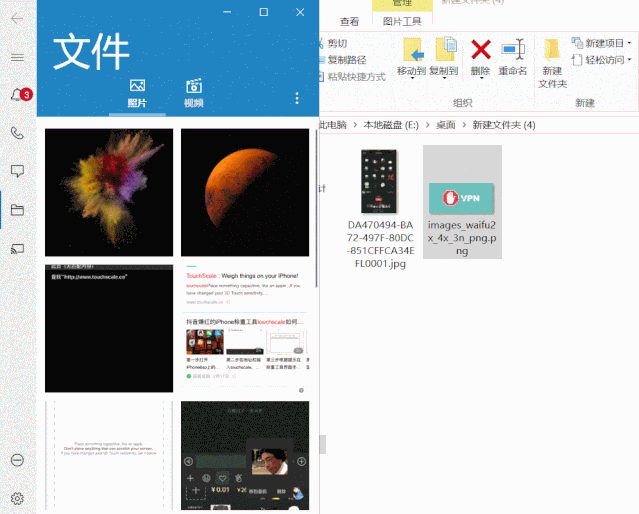The height and width of the screenshot is (514, 639).
Task: Open the screen cast icon in the sidebar
Action: [17, 249]
